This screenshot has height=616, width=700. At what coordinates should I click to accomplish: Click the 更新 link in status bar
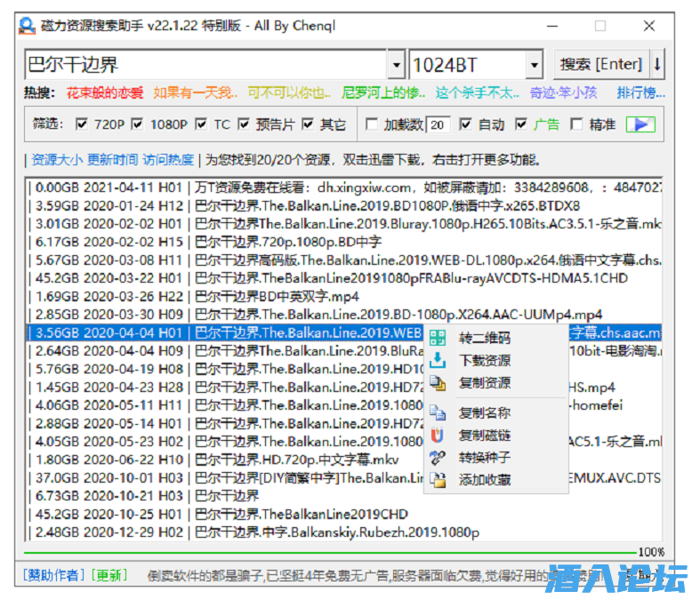tap(109, 575)
